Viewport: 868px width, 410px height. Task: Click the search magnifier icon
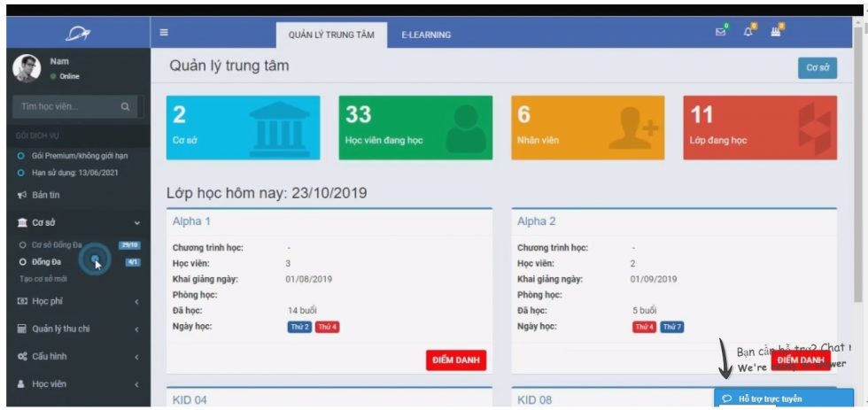point(125,107)
